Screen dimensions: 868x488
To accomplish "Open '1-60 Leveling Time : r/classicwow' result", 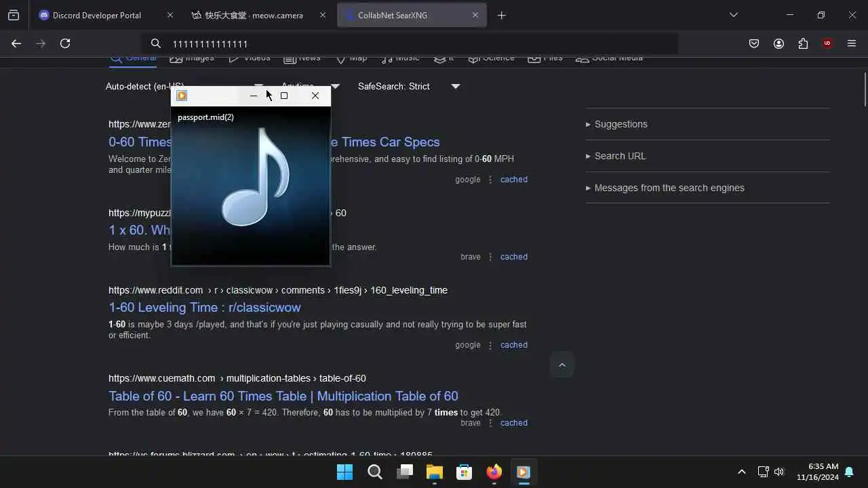I will click(x=205, y=307).
